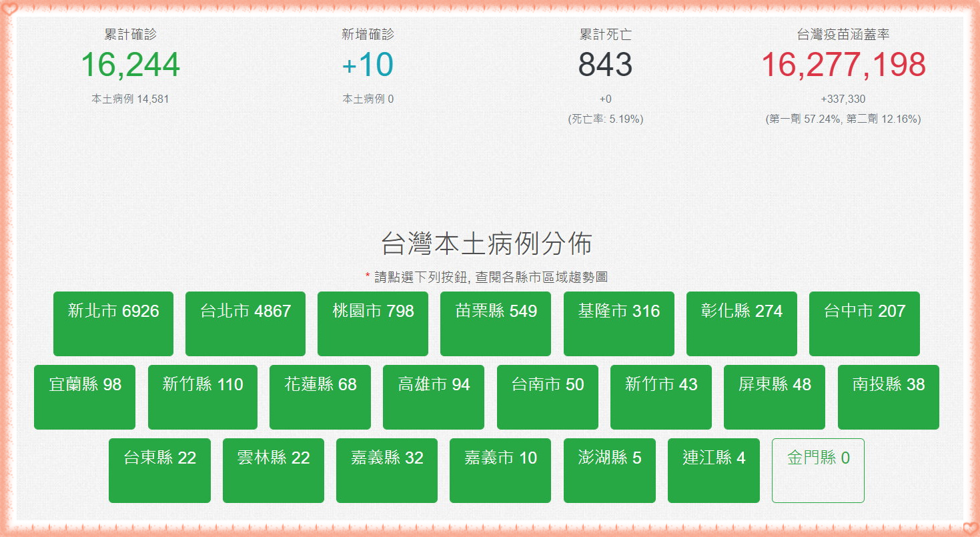Open the 新竹市 43 button
The image size is (980, 537).
tap(661, 397)
